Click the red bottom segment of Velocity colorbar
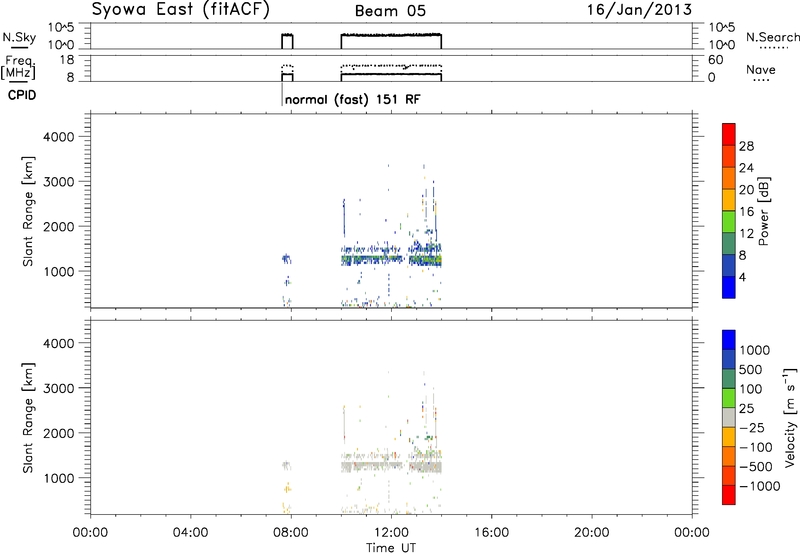This screenshot has width=800, height=554. [729, 495]
